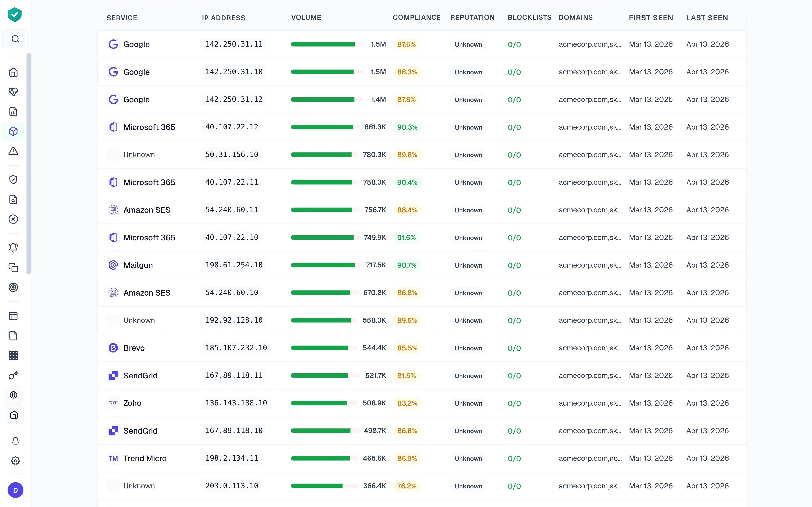Select the active 3D cube infrastructure icon
Viewport: 812px width, 507px height.
coord(13,131)
